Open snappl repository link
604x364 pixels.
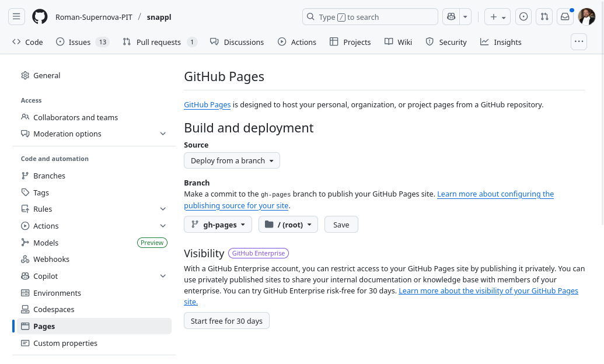point(159,17)
